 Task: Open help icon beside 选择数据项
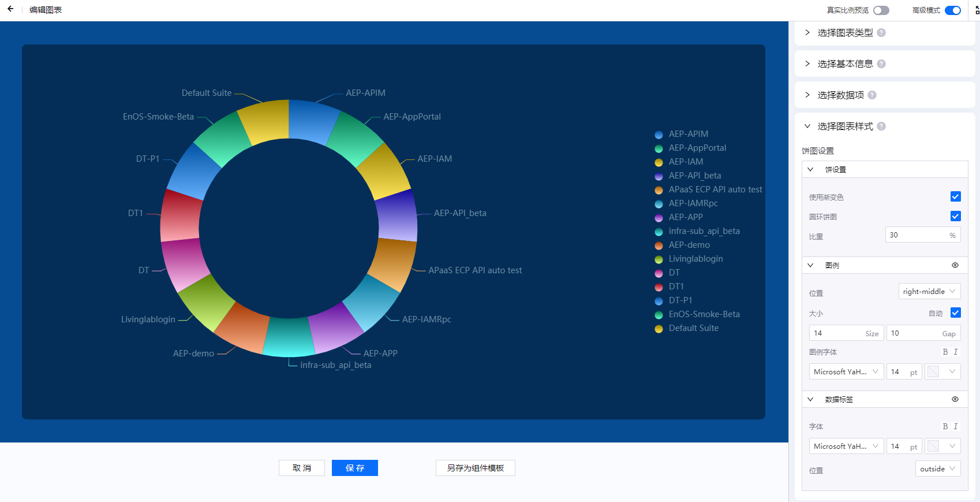[x=872, y=95]
